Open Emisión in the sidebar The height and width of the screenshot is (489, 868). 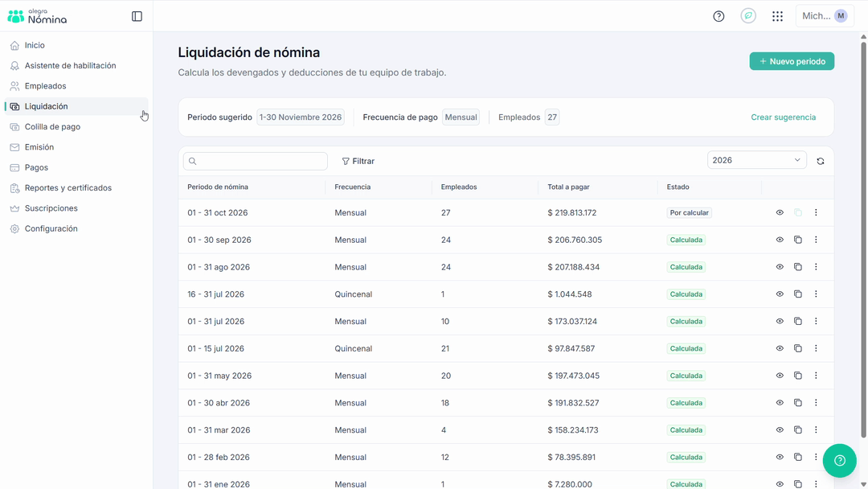click(x=76, y=147)
